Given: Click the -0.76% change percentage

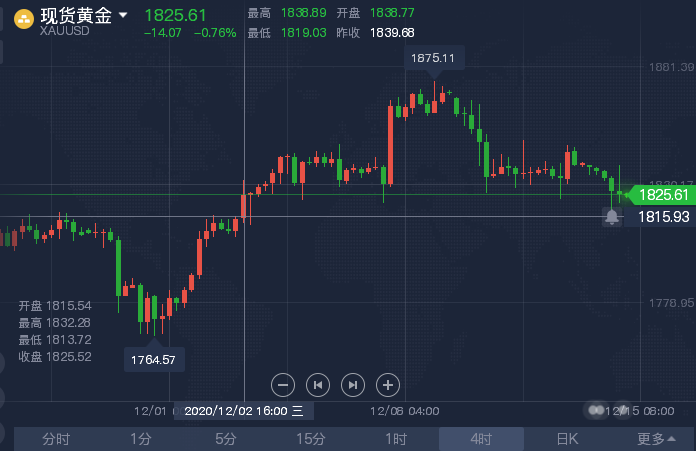Looking at the screenshot, I should click(215, 33).
